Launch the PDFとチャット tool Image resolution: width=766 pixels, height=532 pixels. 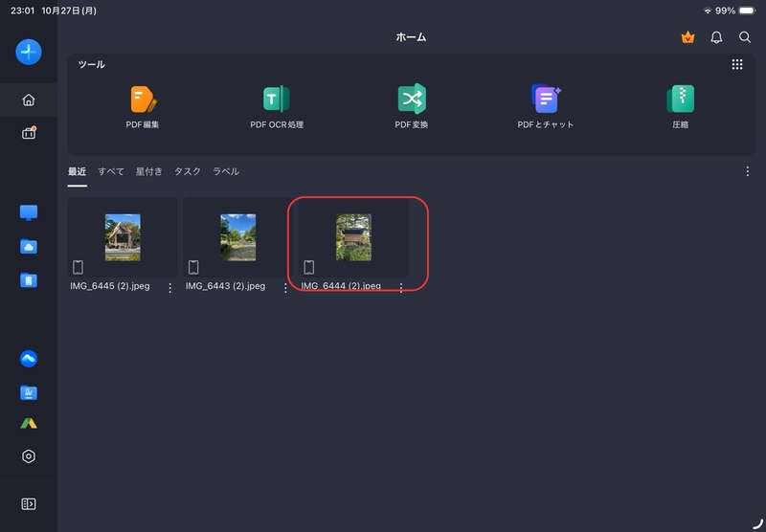546,106
